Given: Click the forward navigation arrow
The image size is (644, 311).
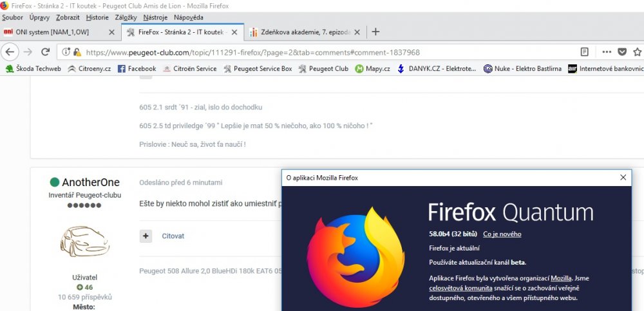Looking at the screenshot, I should coord(28,52).
